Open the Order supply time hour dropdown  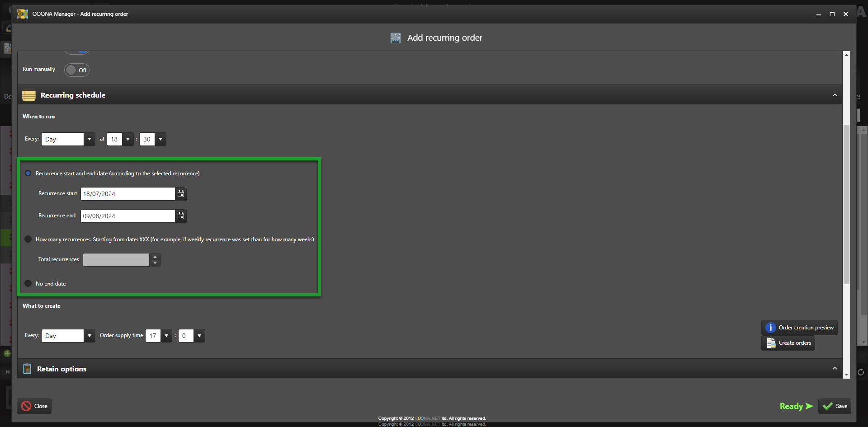click(x=166, y=336)
